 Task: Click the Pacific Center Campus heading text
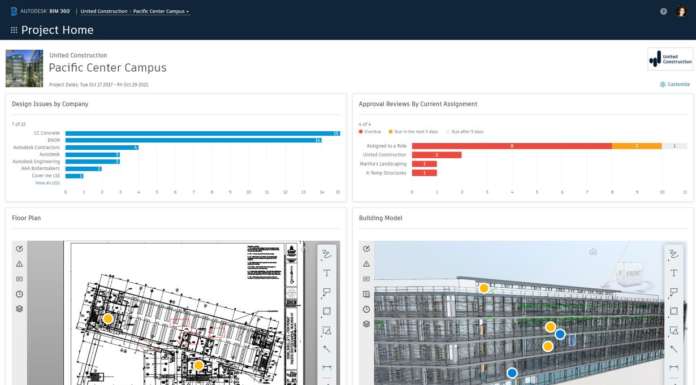click(107, 68)
